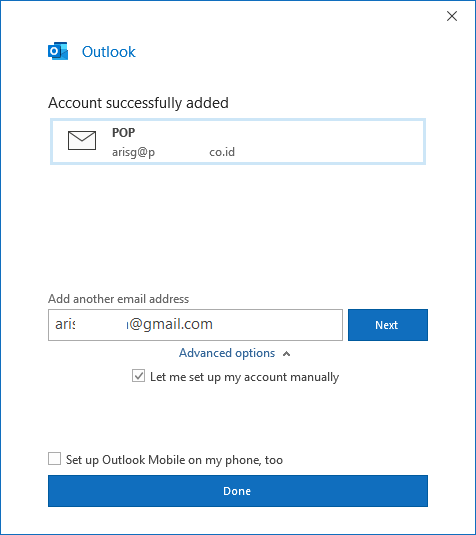
Task: Close the Outlook account setup dialog
Action: point(452,16)
